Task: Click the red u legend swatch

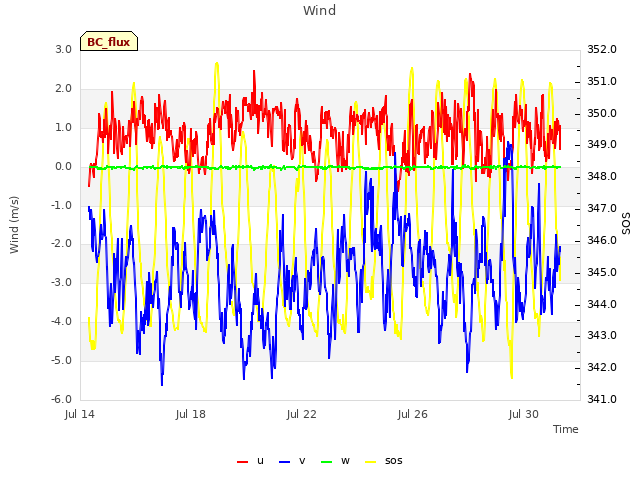Action: (242, 462)
